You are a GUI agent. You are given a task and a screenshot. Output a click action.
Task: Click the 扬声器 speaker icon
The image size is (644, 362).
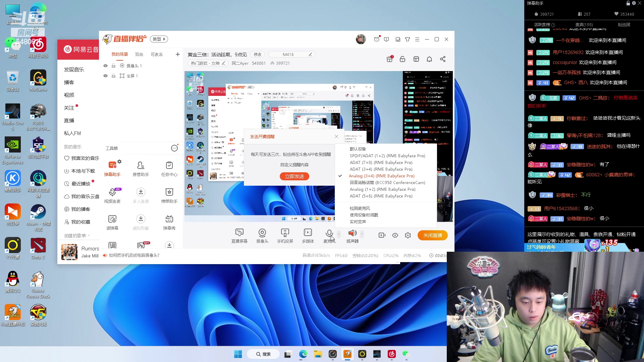click(352, 233)
